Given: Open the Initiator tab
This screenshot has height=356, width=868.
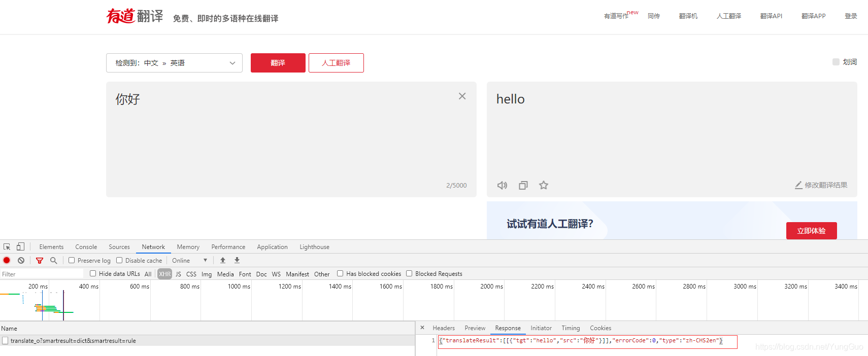Looking at the screenshot, I should coord(541,328).
